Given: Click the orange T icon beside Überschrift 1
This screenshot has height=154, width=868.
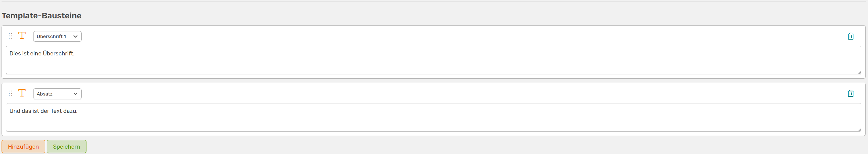Looking at the screenshot, I should click(x=22, y=36).
